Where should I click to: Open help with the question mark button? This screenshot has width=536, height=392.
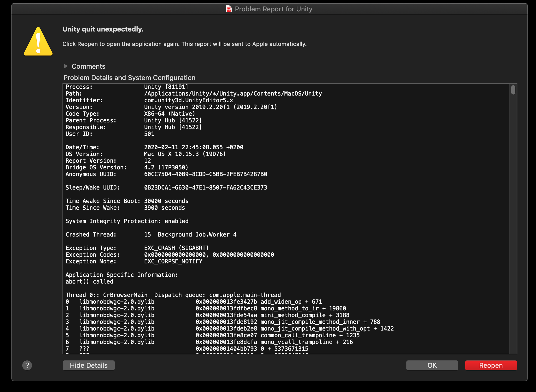(x=27, y=365)
